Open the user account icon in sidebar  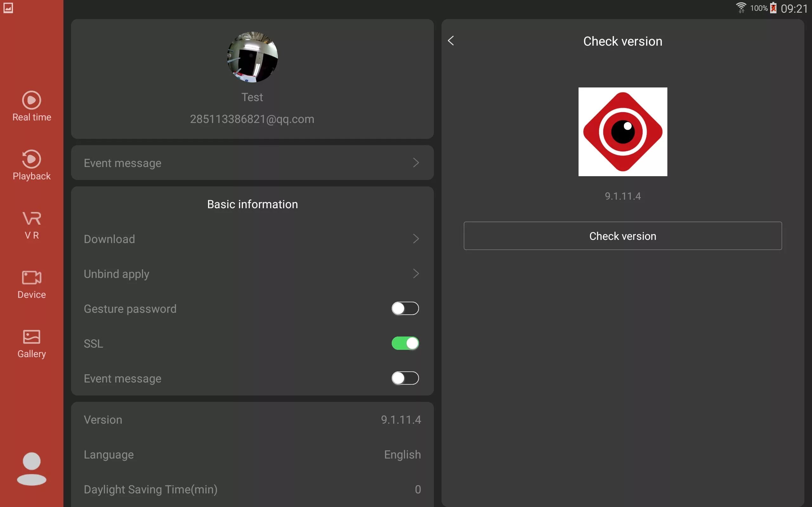[x=31, y=469]
